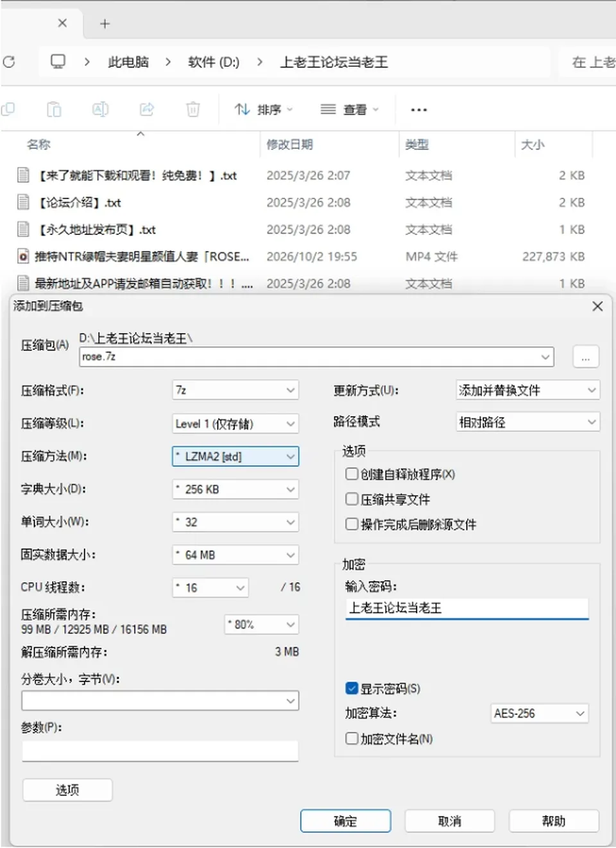Select the icon of 最新地址及APP... file

(23, 283)
